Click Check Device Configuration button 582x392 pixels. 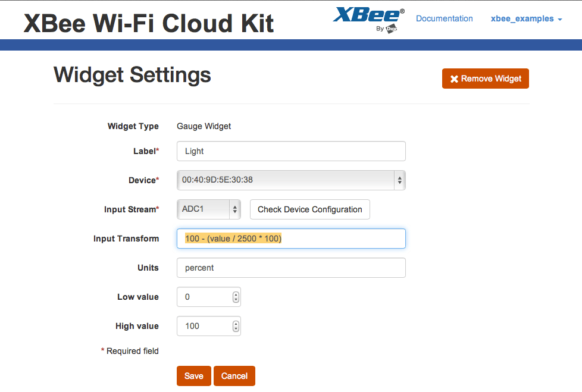coord(310,209)
